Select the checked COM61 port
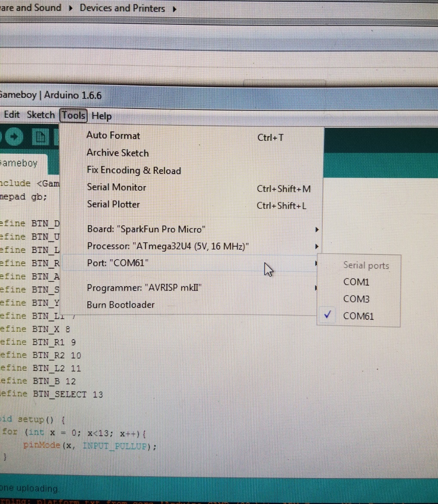 click(359, 316)
